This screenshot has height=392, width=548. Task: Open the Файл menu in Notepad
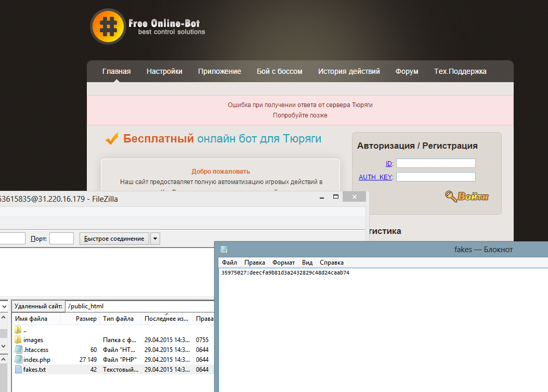tap(229, 263)
